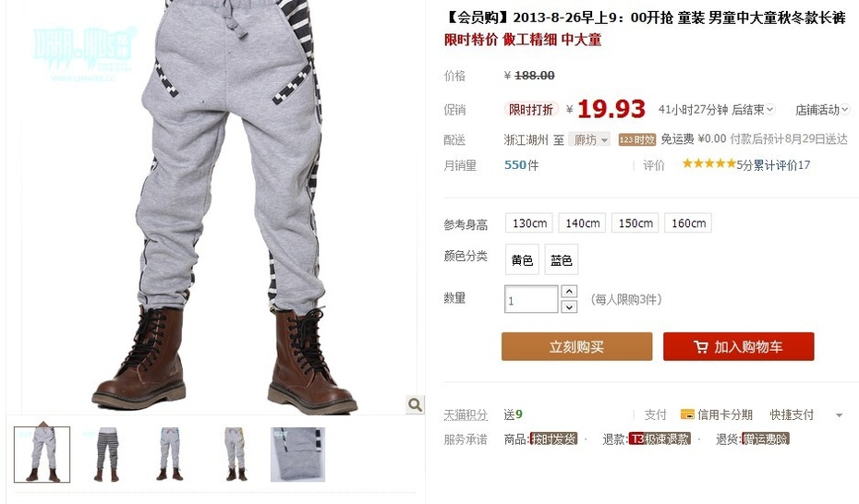Click the credit card icon beside 信用卡分期

[x=687, y=414]
